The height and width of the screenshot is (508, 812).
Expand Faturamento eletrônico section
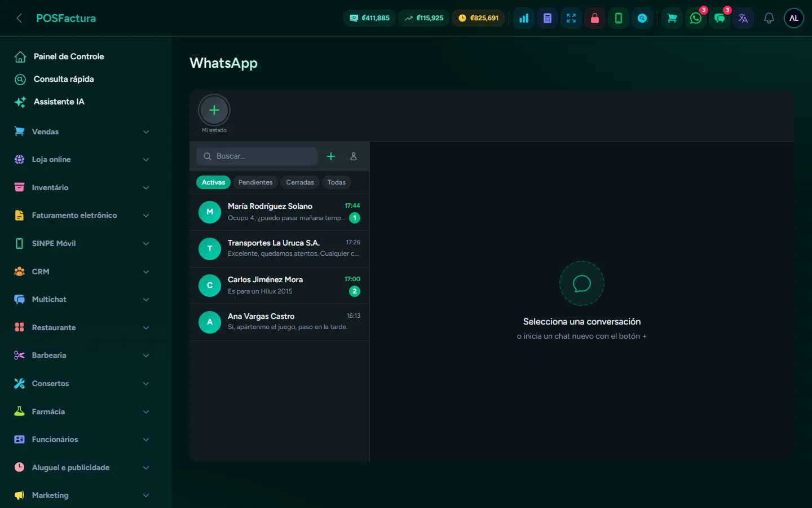82,216
